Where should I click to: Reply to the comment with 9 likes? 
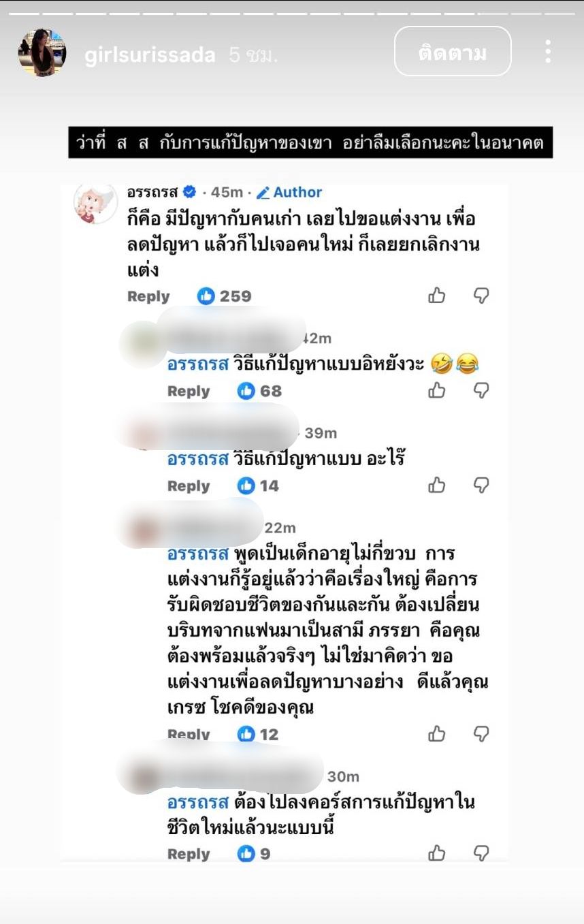click(189, 854)
